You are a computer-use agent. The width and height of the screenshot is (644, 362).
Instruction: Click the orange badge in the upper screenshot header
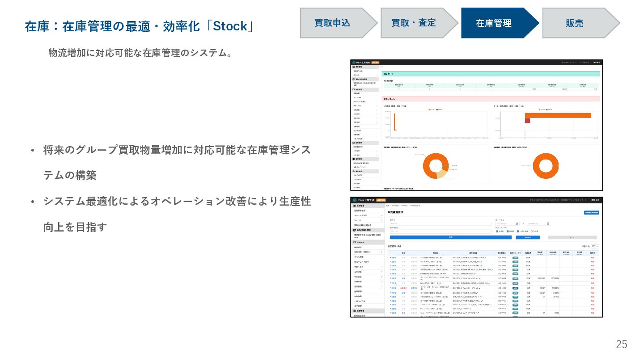(375, 63)
